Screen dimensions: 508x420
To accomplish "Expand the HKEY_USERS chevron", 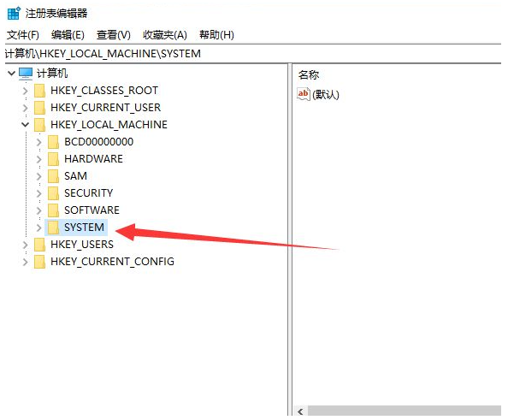I will (26, 245).
